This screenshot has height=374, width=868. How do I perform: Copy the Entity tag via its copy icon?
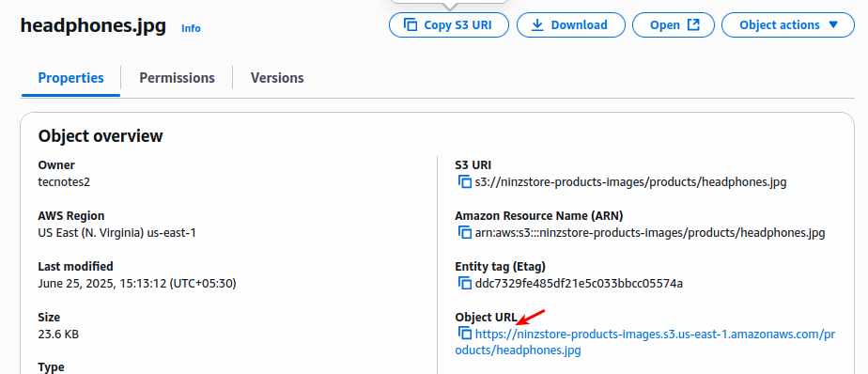tap(464, 284)
